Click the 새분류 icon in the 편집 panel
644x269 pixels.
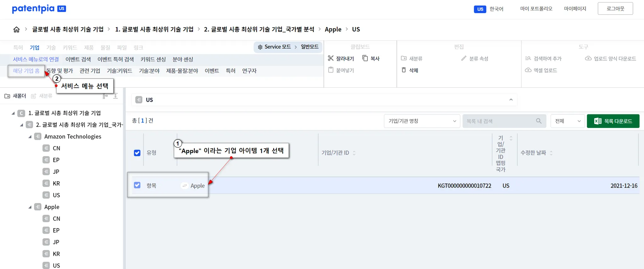point(404,58)
